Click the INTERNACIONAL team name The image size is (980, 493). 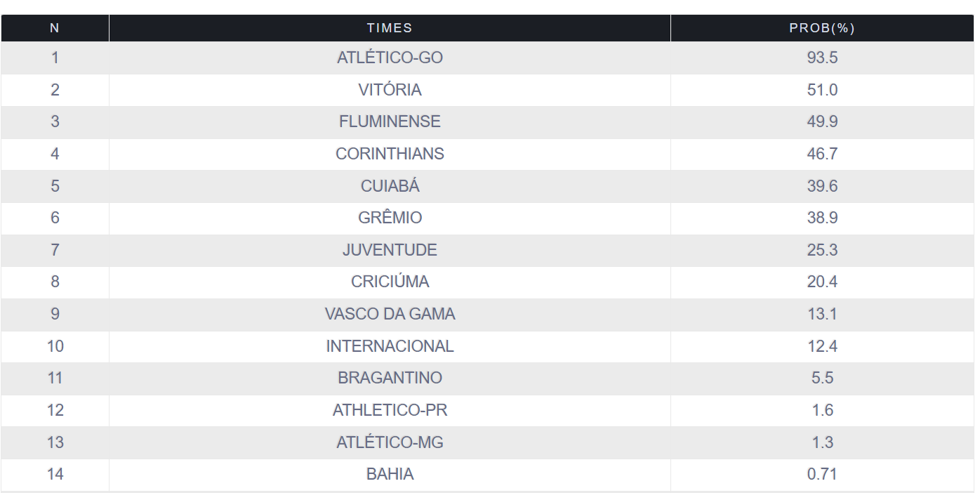[390, 346]
